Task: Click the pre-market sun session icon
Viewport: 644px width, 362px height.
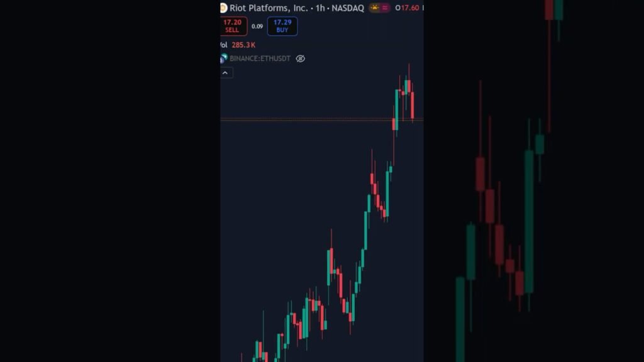Action: [375, 8]
